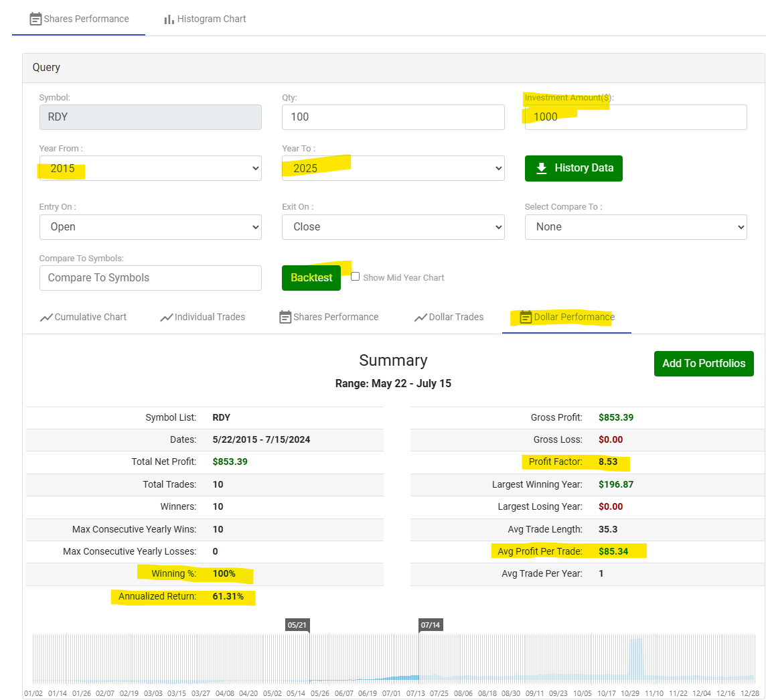Click bar chart icon beside Histogram Chart

click(x=169, y=19)
